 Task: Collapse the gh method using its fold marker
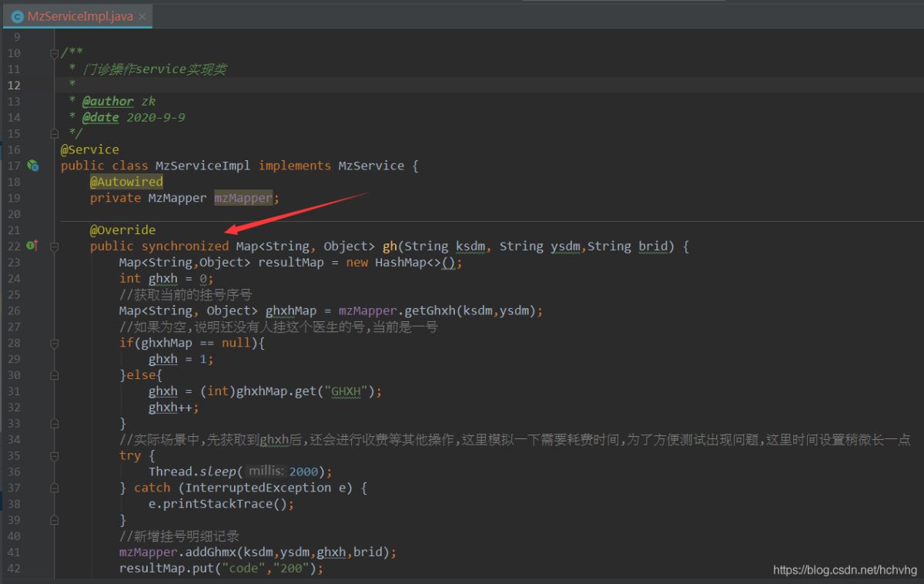coord(54,246)
